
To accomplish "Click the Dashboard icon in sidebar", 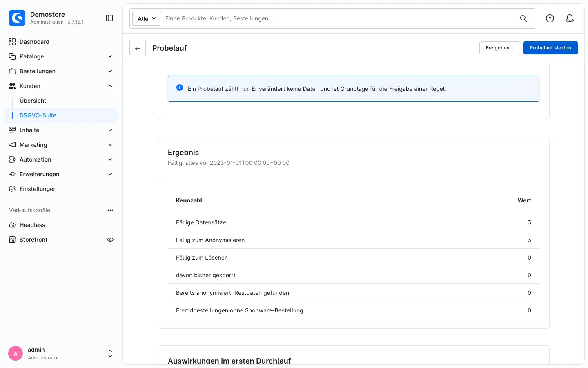I will coord(12,42).
